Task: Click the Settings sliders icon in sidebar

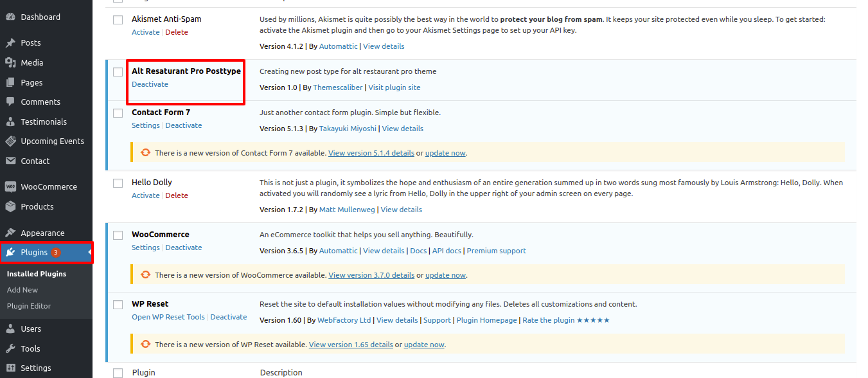Action: [10, 368]
